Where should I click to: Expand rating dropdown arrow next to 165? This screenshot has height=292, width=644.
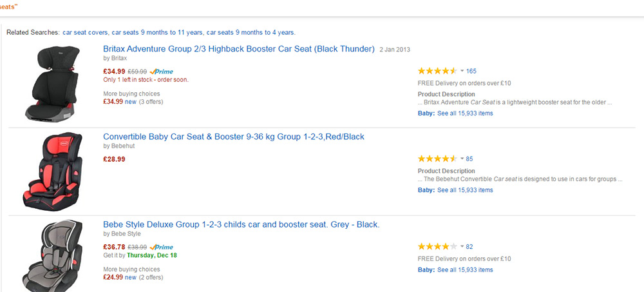(x=462, y=71)
